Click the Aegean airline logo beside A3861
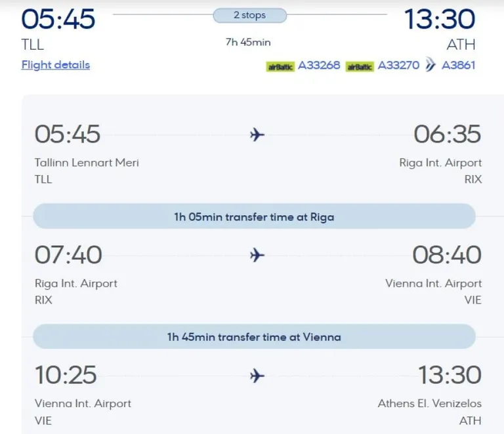Screen dimensions: 504x434 coord(430,64)
